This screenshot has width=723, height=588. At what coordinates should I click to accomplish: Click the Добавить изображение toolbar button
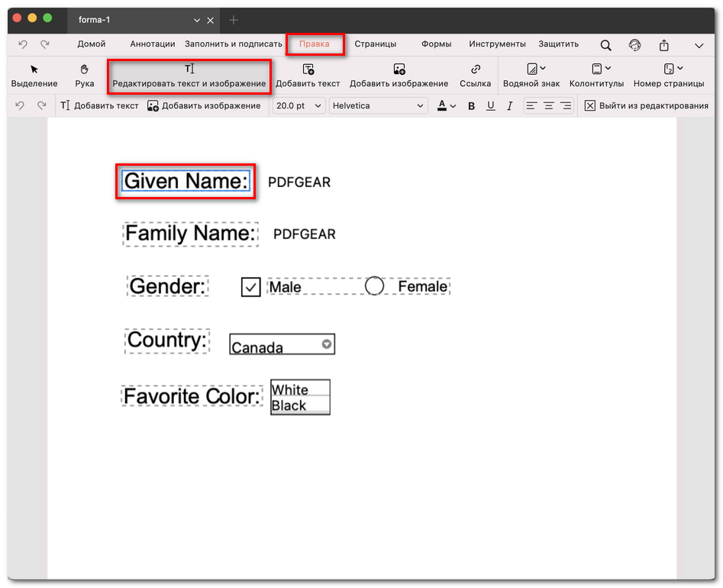click(399, 76)
